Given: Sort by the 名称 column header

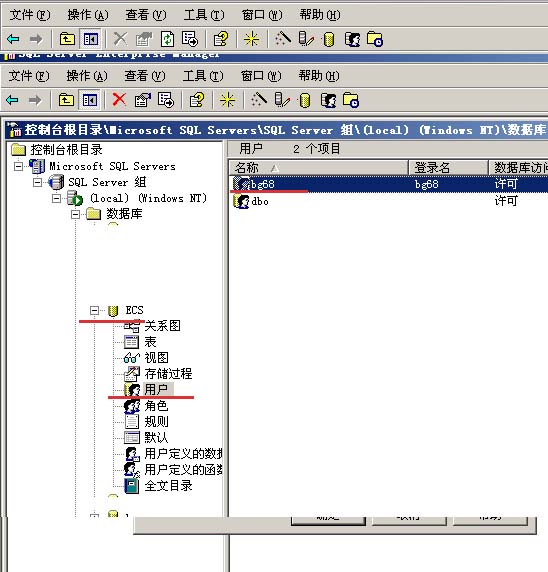Looking at the screenshot, I should tap(318, 168).
